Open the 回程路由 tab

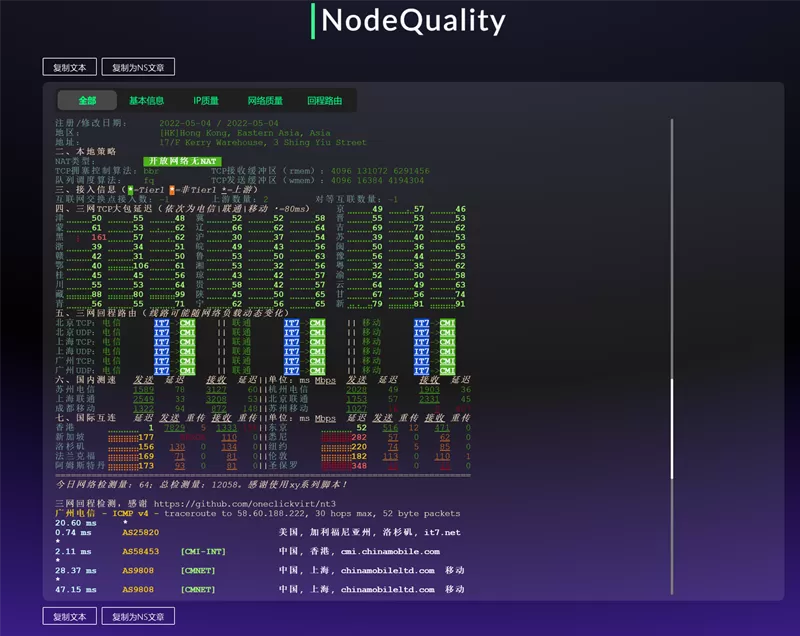[x=324, y=100]
